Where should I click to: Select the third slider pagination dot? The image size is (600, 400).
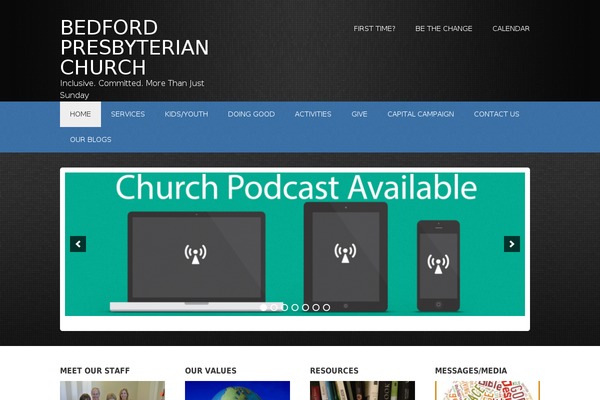pyautogui.click(x=284, y=307)
